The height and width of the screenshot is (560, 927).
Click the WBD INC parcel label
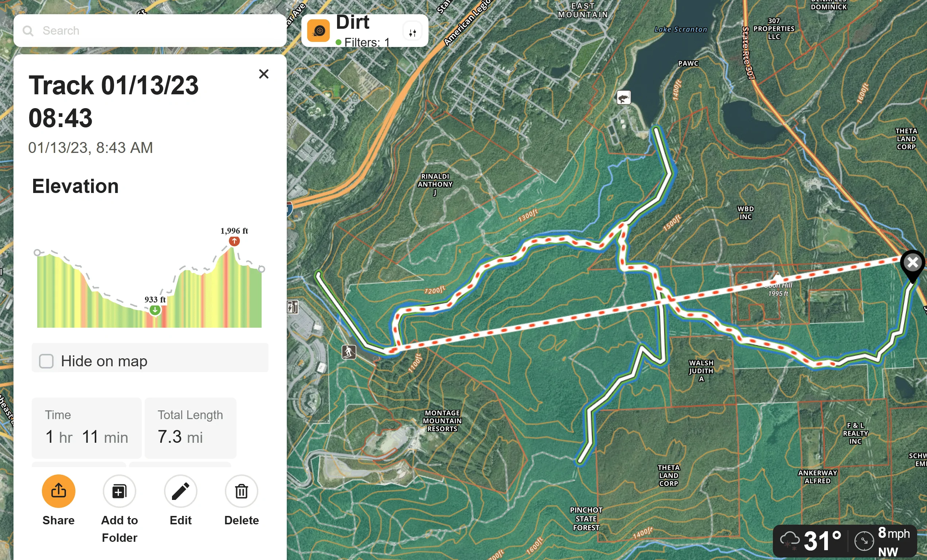(x=745, y=213)
